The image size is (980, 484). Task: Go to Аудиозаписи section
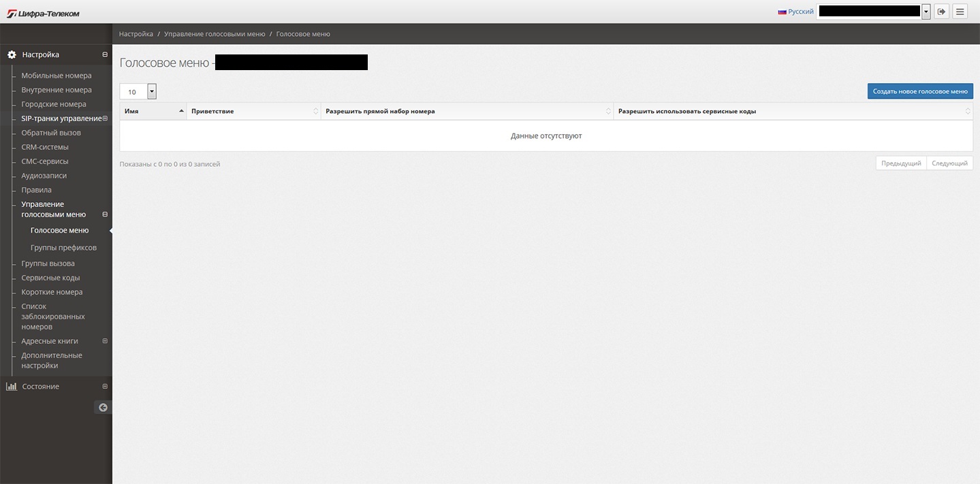(x=44, y=176)
